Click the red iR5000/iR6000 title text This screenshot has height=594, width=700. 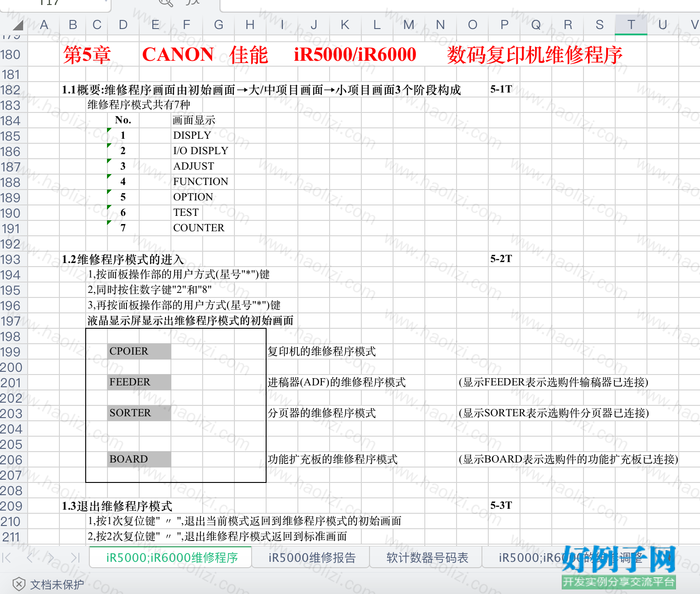(355, 55)
